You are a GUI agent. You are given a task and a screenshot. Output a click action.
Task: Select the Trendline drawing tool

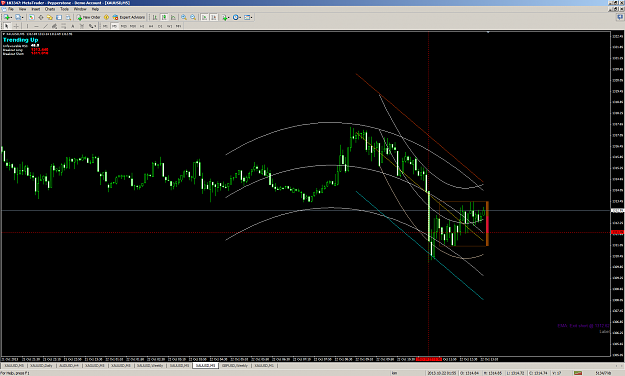[45, 26]
